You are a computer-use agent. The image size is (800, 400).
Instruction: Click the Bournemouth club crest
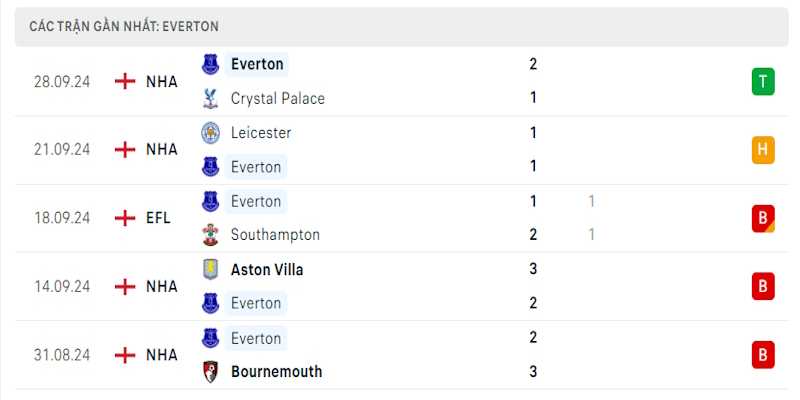pyautogui.click(x=210, y=371)
